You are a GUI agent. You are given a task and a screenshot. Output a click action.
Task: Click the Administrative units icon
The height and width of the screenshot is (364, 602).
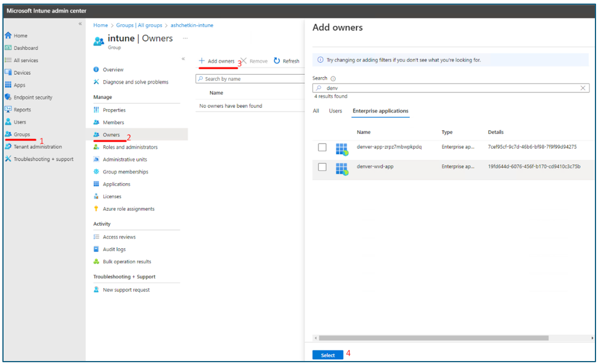(x=96, y=159)
